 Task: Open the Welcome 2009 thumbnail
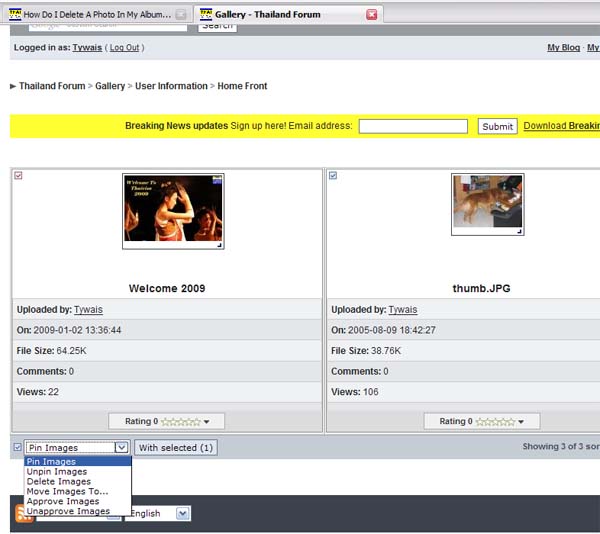point(173,211)
